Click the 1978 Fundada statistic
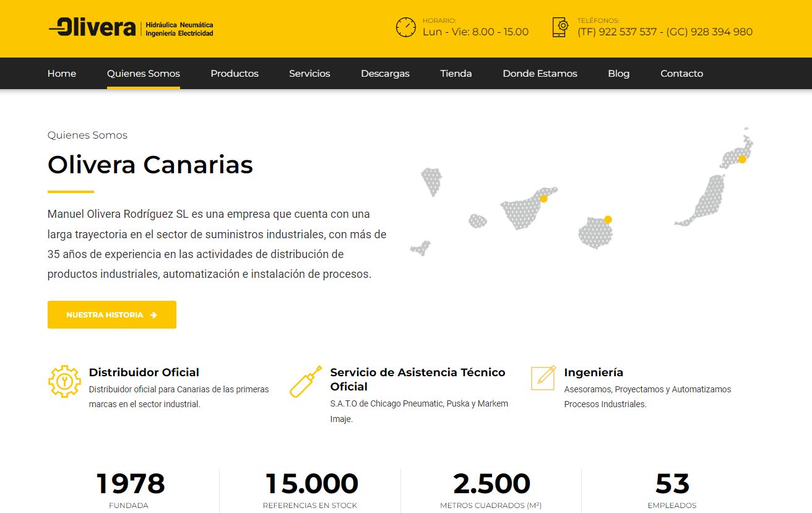This screenshot has width=812, height=513. click(131, 490)
